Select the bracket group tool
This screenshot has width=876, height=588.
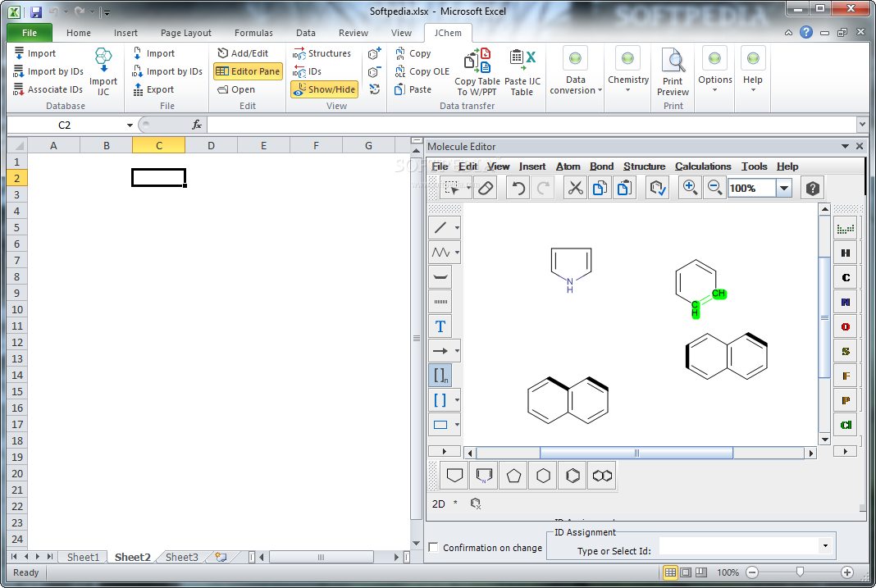pyautogui.click(x=440, y=400)
